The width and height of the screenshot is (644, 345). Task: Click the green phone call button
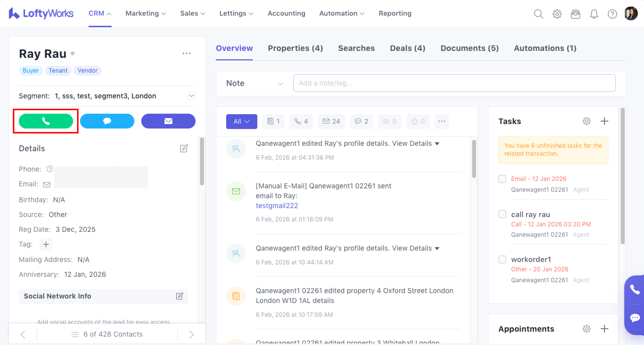[46, 121]
